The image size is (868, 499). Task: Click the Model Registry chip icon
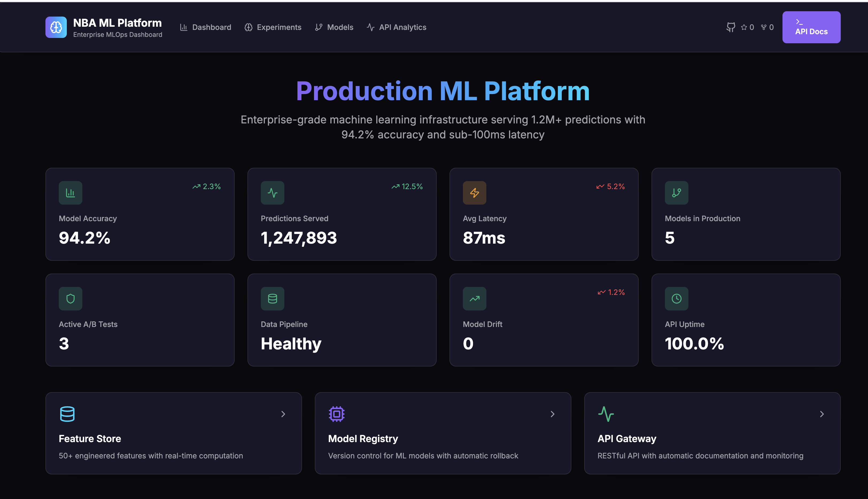click(x=337, y=414)
